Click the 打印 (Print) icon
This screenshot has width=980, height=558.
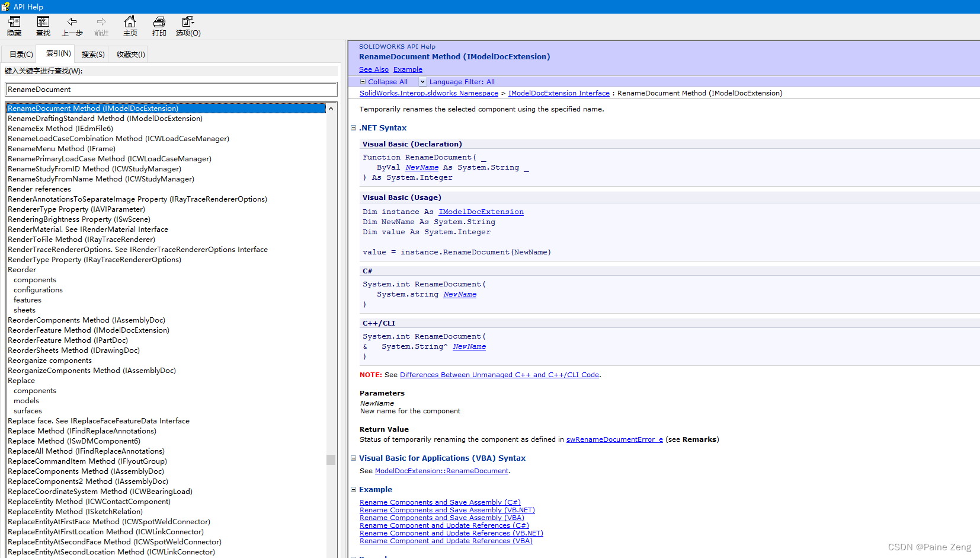(159, 22)
